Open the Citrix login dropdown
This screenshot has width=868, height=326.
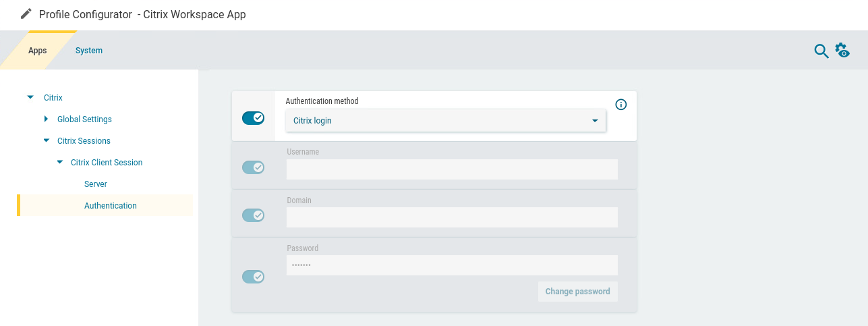coord(445,121)
